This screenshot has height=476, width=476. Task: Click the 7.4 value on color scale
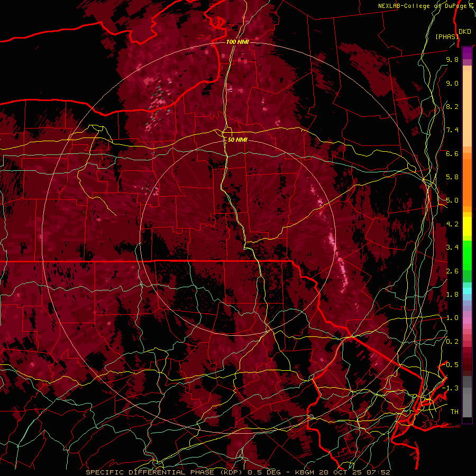click(452, 130)
